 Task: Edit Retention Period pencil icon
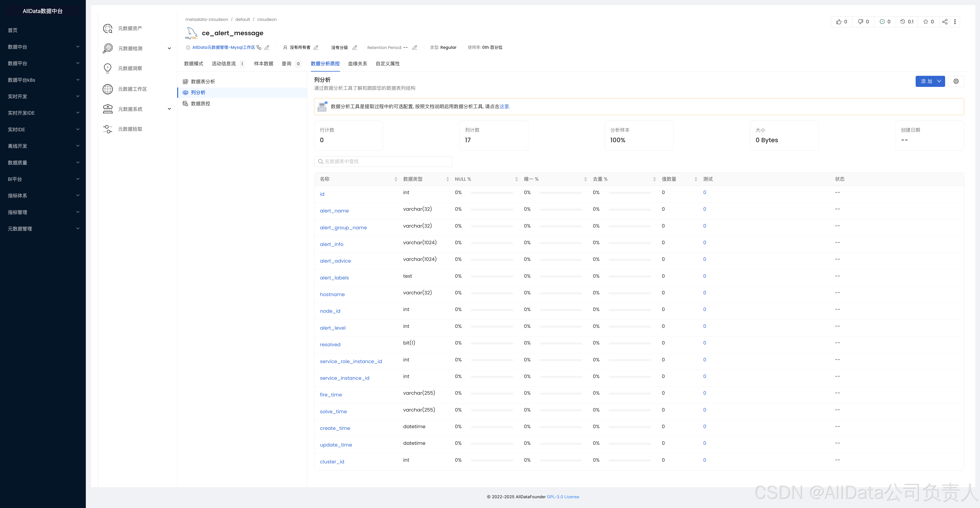(415, 47)
